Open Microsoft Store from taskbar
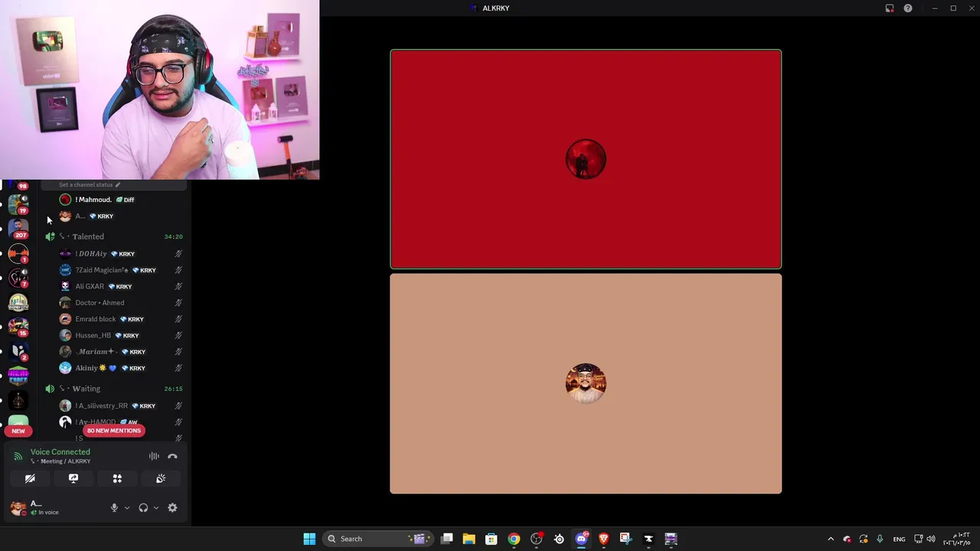Viewport: 980px width, 551px height. [492, 539]
